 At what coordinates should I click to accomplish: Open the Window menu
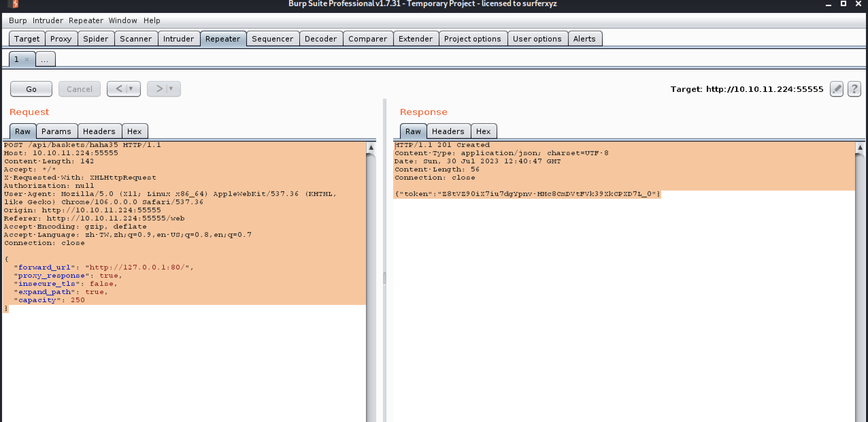click(123, 20)
